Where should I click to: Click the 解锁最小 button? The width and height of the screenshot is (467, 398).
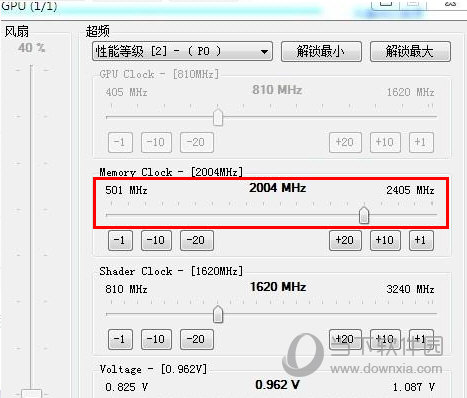coord(321,51)
